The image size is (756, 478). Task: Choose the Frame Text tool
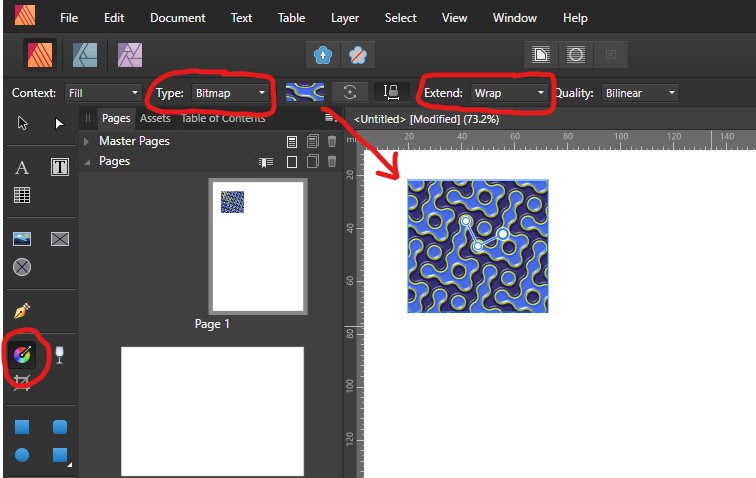pos(60,167)
